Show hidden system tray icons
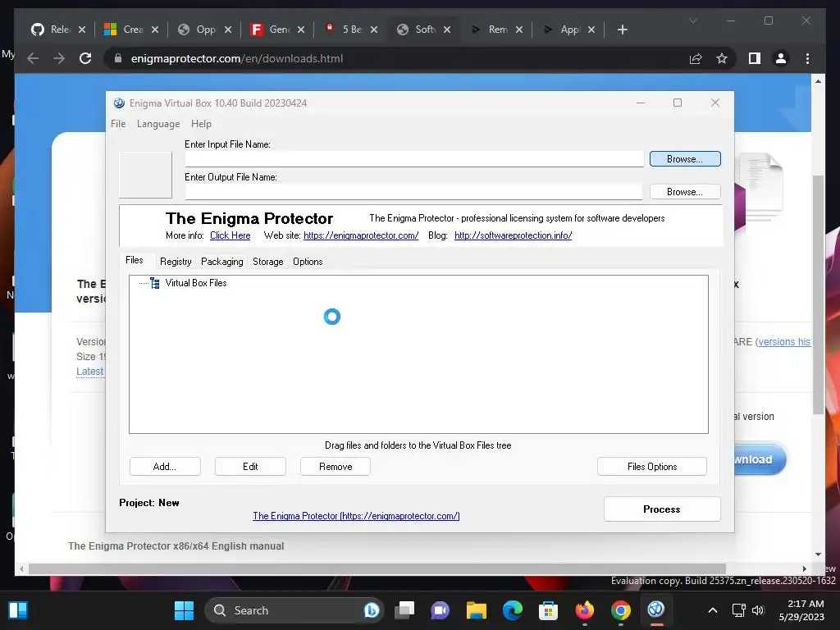The image size is (840, 630). 713,610
